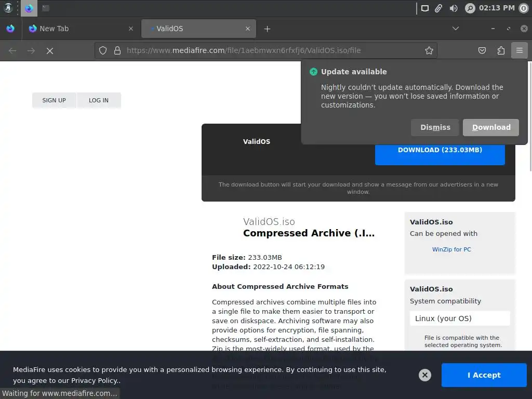Viewport: 532px width, 399px height.
Task: Open volume speaker tray icon
Action: tap(453, 8)
